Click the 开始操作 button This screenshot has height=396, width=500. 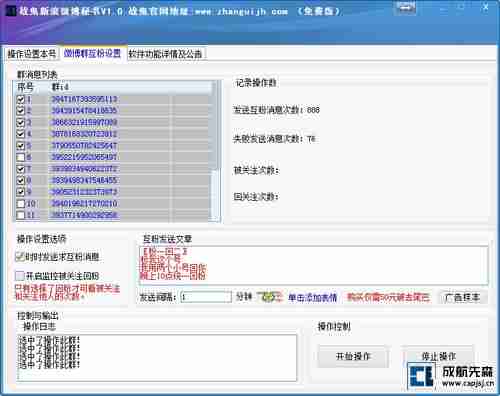point(353,356)
